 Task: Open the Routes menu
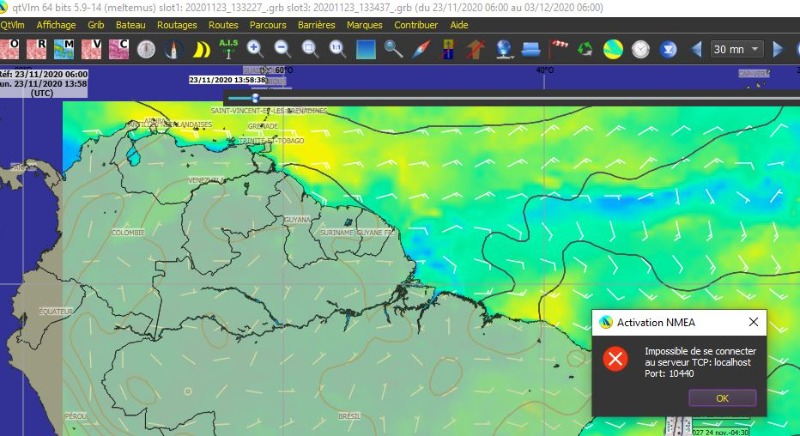(223, 24)
